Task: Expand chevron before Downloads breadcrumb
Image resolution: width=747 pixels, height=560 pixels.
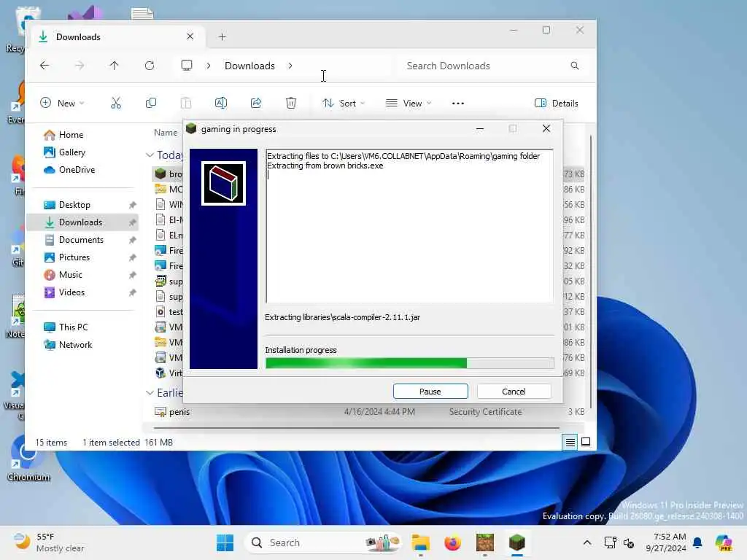Action: (x=209, y=66)
